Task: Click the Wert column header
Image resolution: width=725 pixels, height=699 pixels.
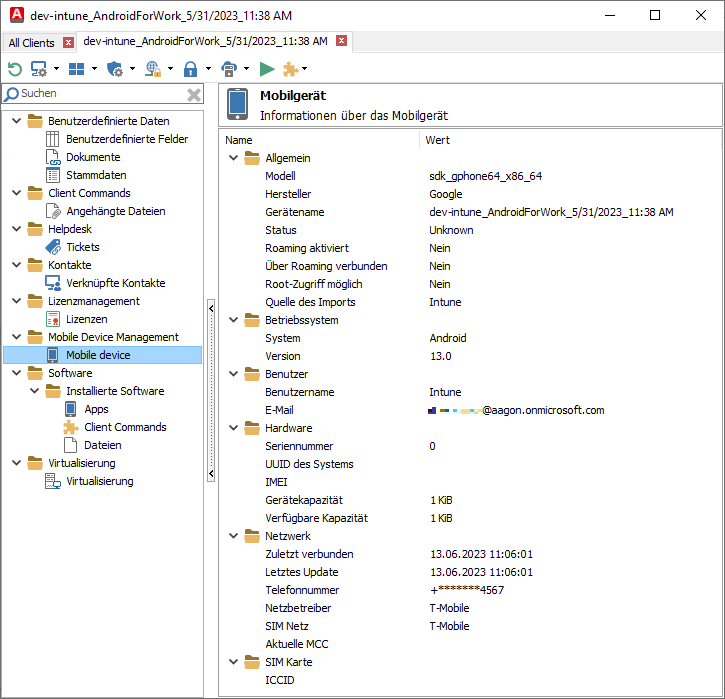Action: [x=437, y=140]
